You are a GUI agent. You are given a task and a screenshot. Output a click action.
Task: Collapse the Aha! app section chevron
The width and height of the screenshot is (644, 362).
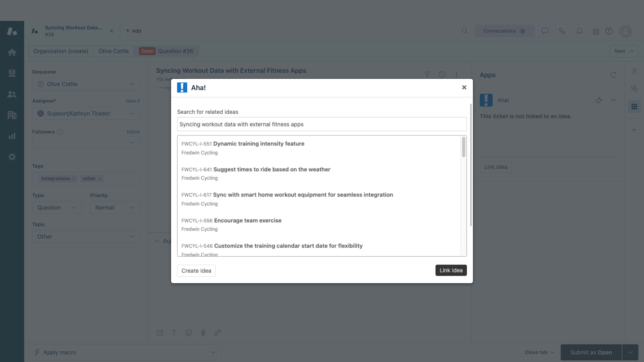614,100
